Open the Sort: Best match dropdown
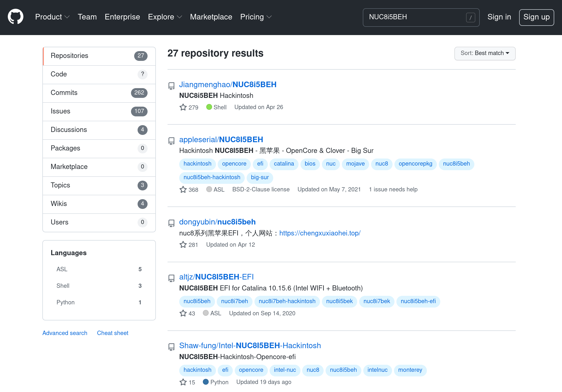 [x=485, y=53]
